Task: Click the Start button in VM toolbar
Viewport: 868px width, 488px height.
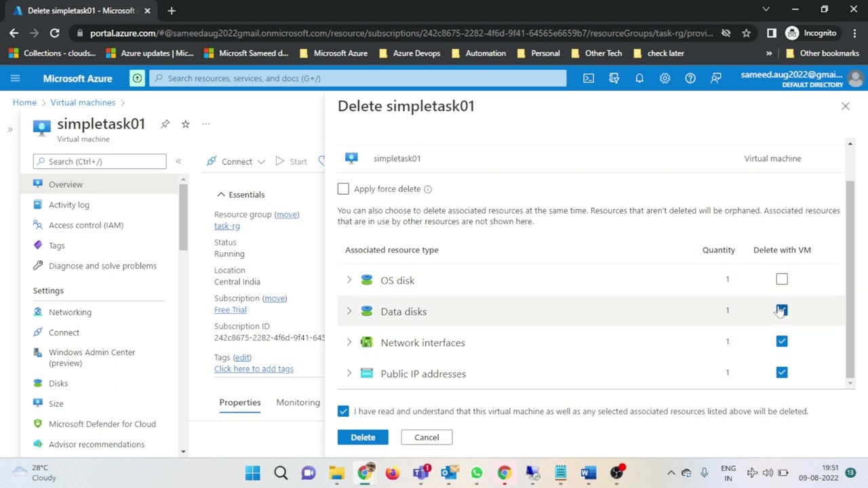Action: pos(291,161)
